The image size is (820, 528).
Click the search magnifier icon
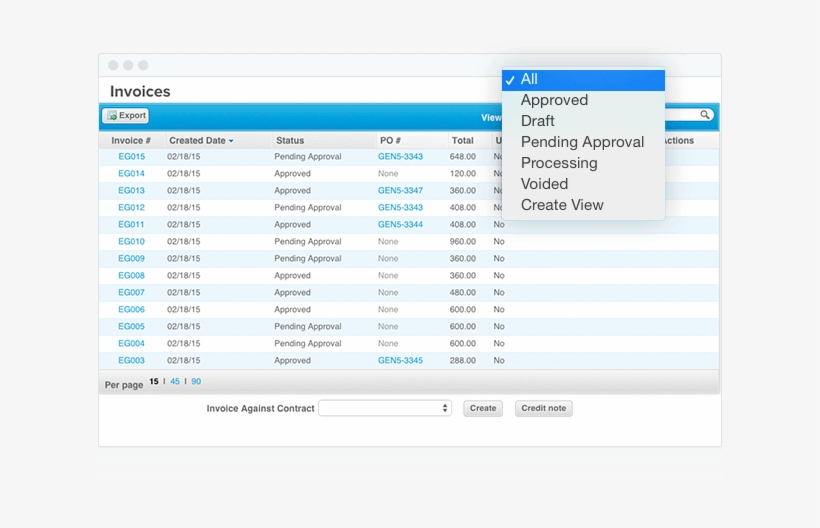click(x=705, y=115)
